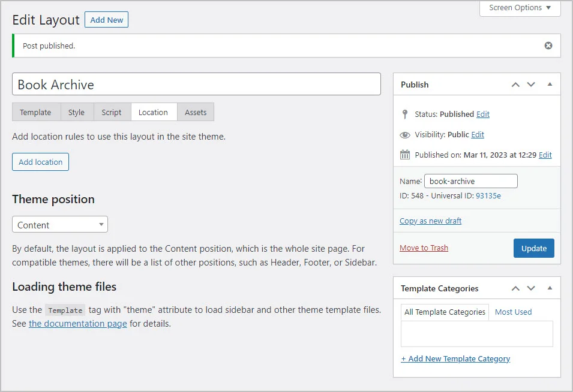Click the Add location button
The width and height of the screenshot is (573, 392).
click(x=40, y=162)
